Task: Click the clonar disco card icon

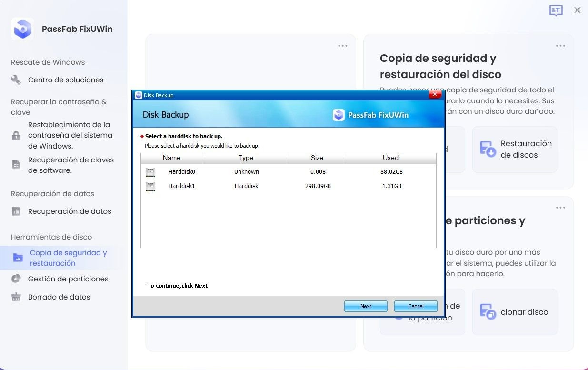Action: tap(487, 311)
